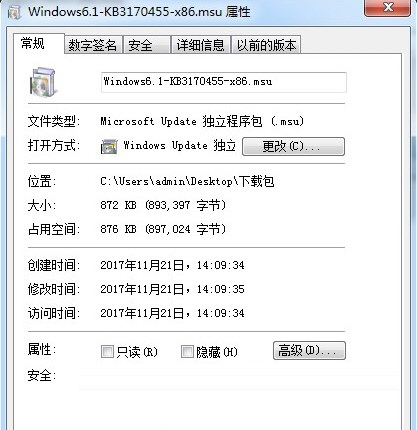Go to the 以前的版本 tab
The width and height of the screenshot is (417, 430).
tap(266, 45)
